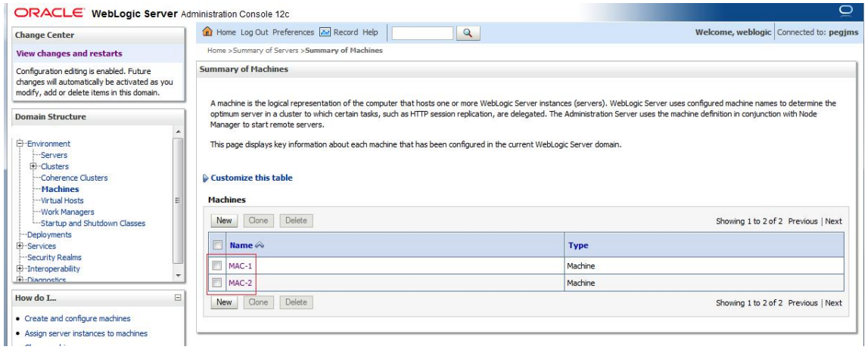
Task: Open Log Out in the toolbar
Action: [254, 32]
